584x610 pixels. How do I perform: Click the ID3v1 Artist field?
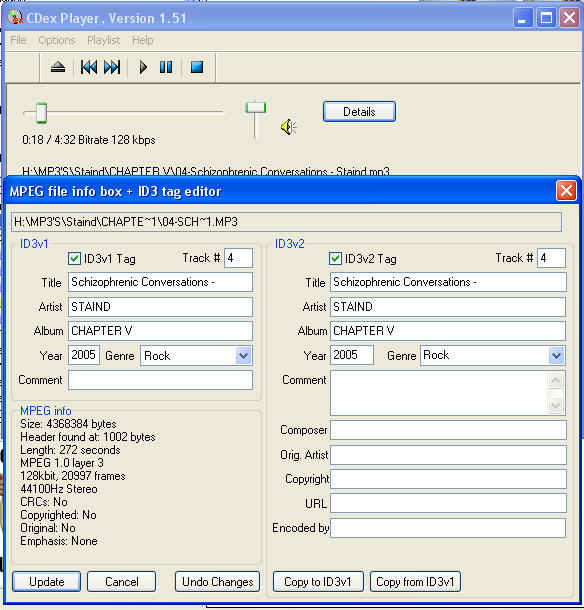click(160, 307)
